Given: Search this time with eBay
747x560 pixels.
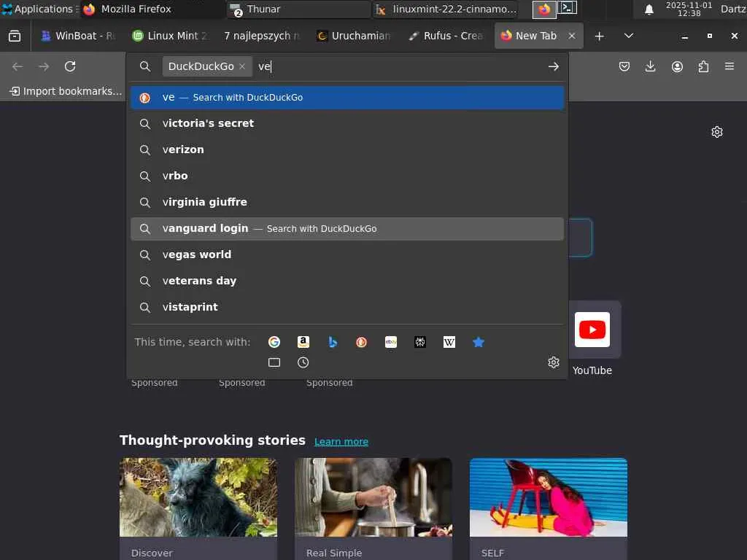Looking at the screenshot, I should pos(391,342).
